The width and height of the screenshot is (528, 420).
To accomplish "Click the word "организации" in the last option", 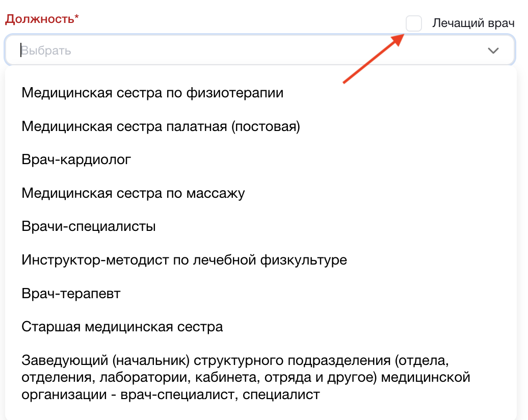I will (x=56, y=395).
